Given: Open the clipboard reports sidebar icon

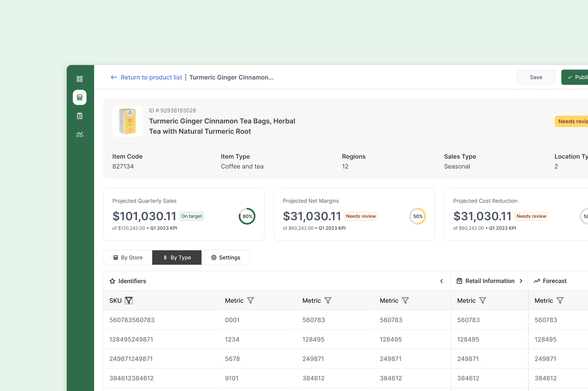Looking at the screenshot, I should (80, 116).
